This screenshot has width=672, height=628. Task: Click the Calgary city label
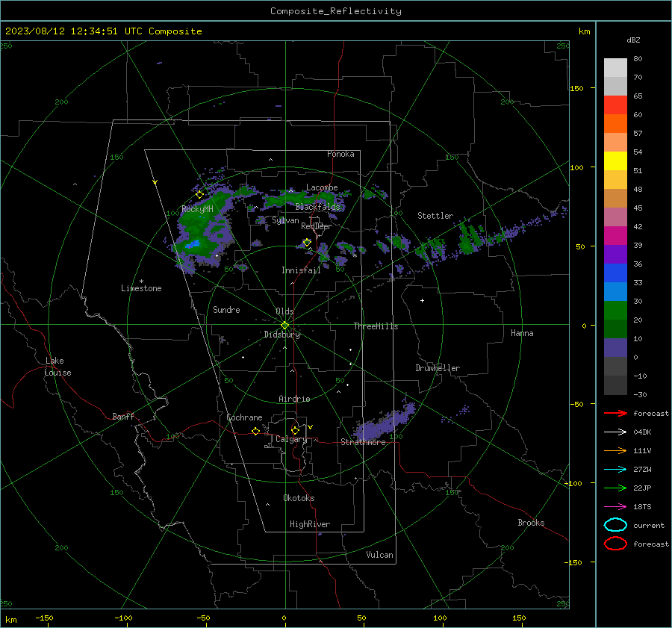pyautogui.click(x=291, y=439)
